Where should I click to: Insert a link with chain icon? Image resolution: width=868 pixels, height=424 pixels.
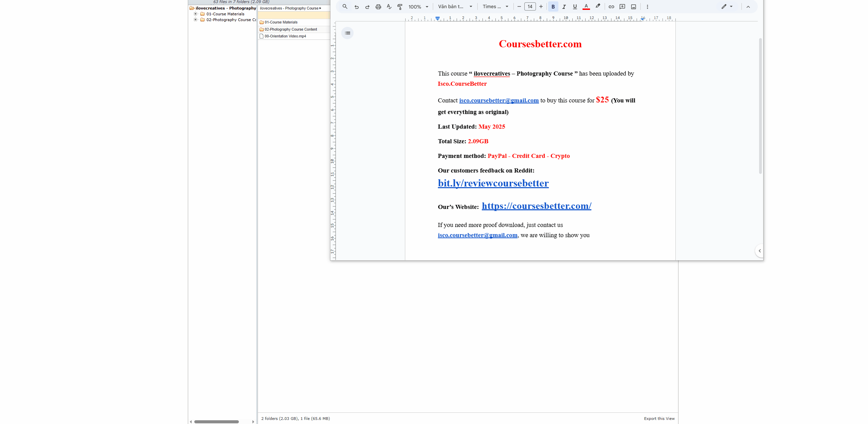(x=611, y=6)
